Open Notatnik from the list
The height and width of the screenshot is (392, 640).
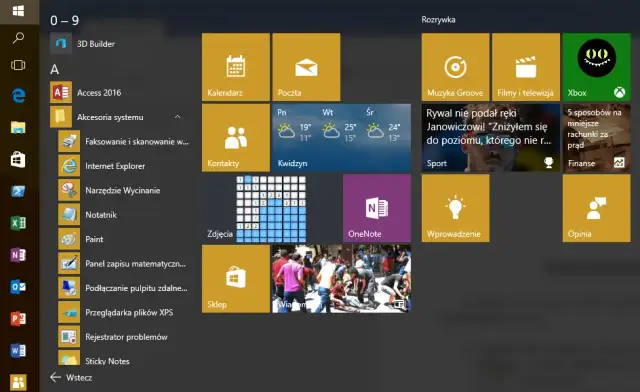(x=124, y=215)
